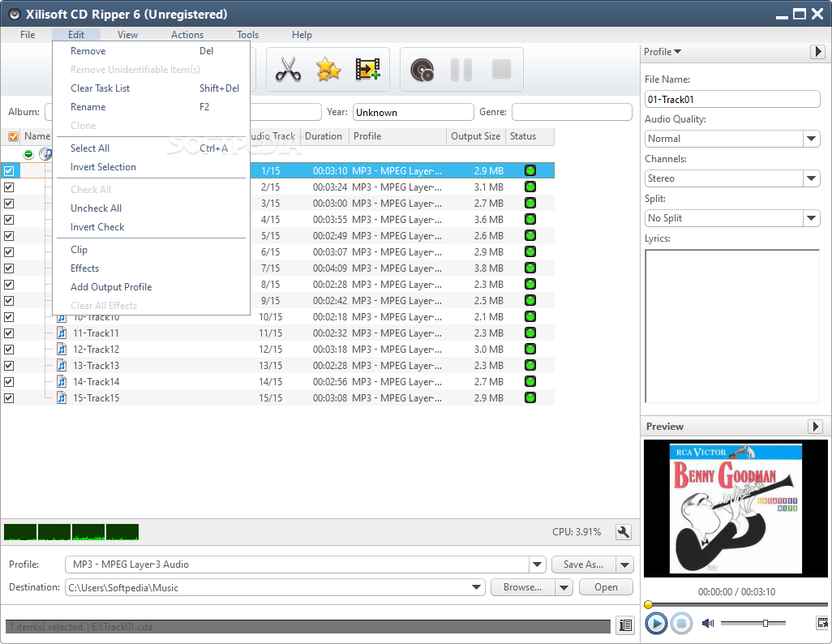Uncheck the checkbox for track 1/15
832x644 pixels.
tap(9, 171)
